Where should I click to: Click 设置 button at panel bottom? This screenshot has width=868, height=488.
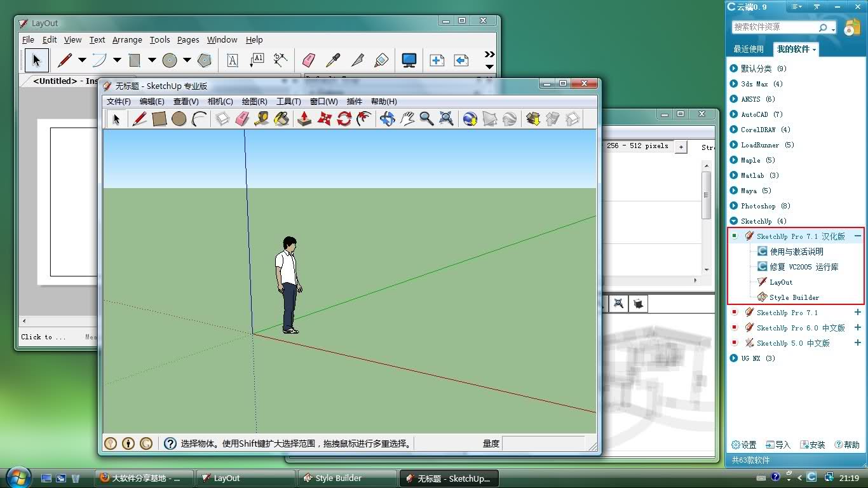(x=744, y=445)
